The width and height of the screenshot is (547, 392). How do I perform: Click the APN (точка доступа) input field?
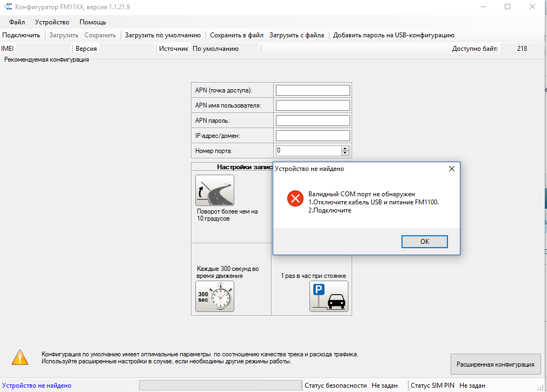click(x=313, y=90)
